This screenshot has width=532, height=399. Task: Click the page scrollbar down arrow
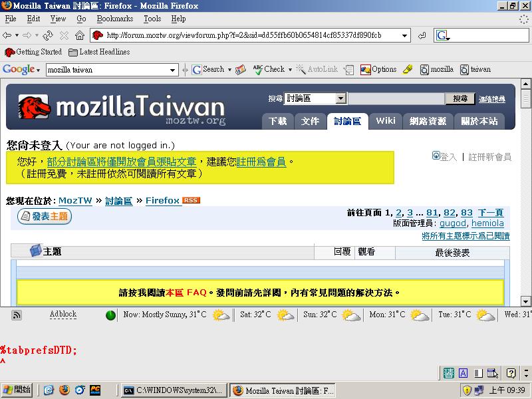(x=525, y=301)
